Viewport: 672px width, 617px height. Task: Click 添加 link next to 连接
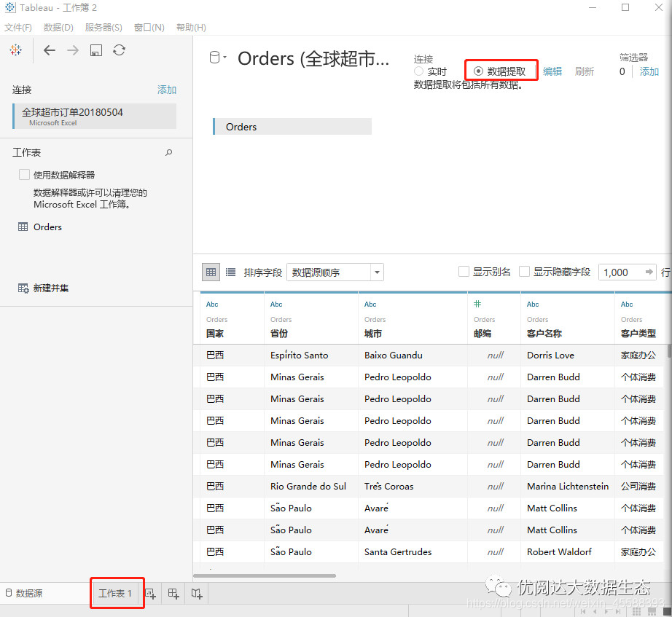tap(167, 90)
